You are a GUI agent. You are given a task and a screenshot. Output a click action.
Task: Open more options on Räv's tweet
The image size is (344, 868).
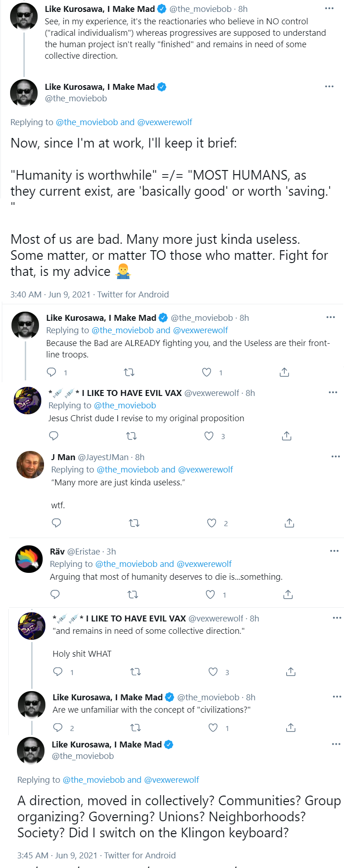tap(334, 551)
